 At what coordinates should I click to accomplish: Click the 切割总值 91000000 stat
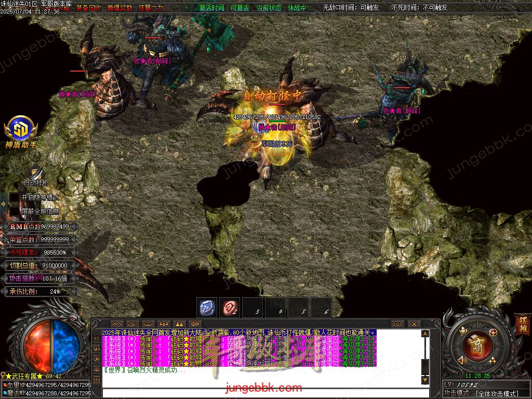tap(39, 265)
